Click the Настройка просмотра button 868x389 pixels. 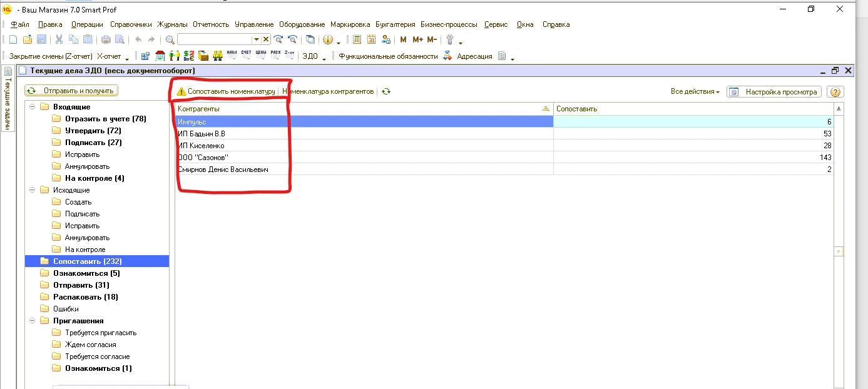[774, 92]
